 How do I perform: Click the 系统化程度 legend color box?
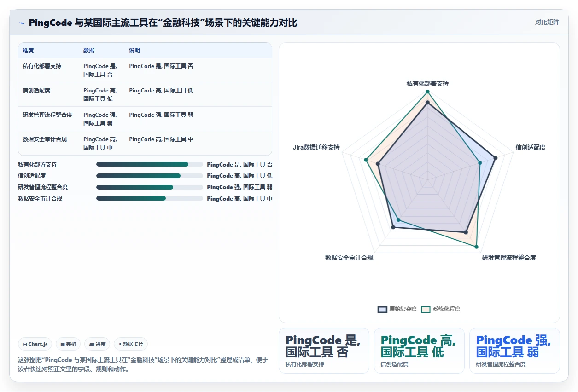pos(426,309)
